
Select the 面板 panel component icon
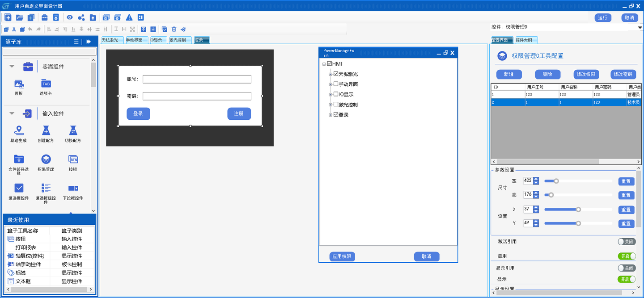[x=19, y=84]
